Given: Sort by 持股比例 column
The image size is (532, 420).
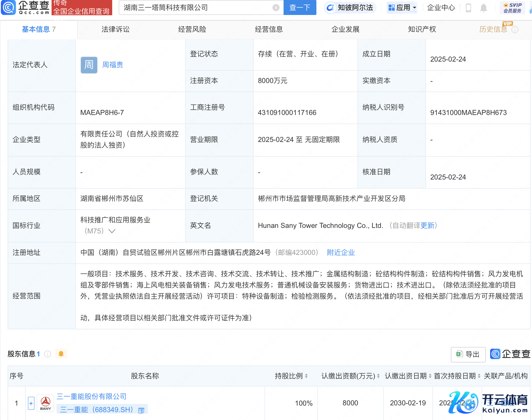Looking at the screenshot, I should point(306,376).
